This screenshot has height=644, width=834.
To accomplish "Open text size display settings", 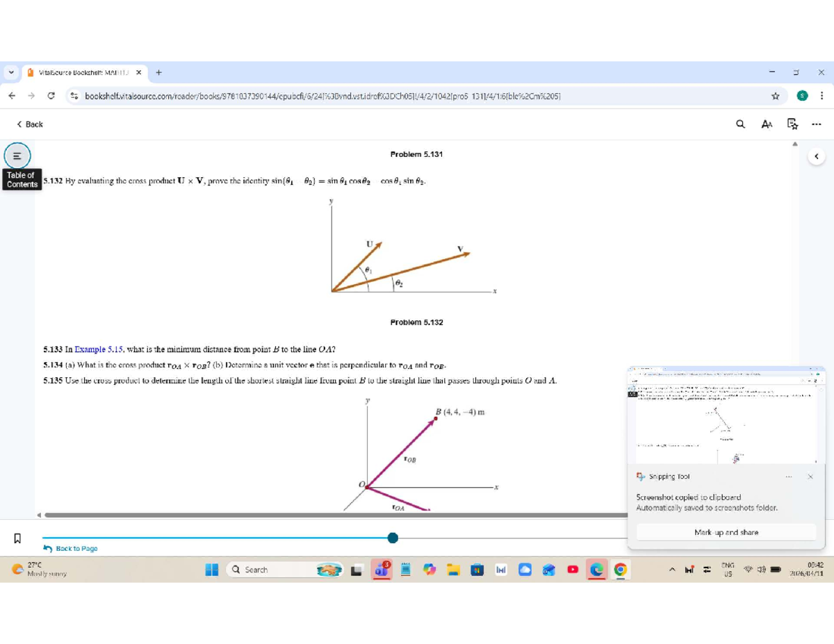I will click(767, 124).
